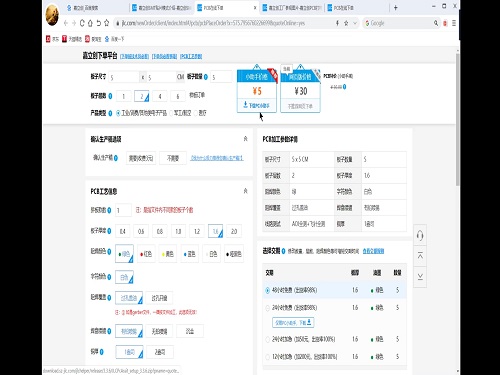The image size is (500, 375).
Task: Choose the 12-hour expedited delivery radio
Action: [x=267, y=357]
